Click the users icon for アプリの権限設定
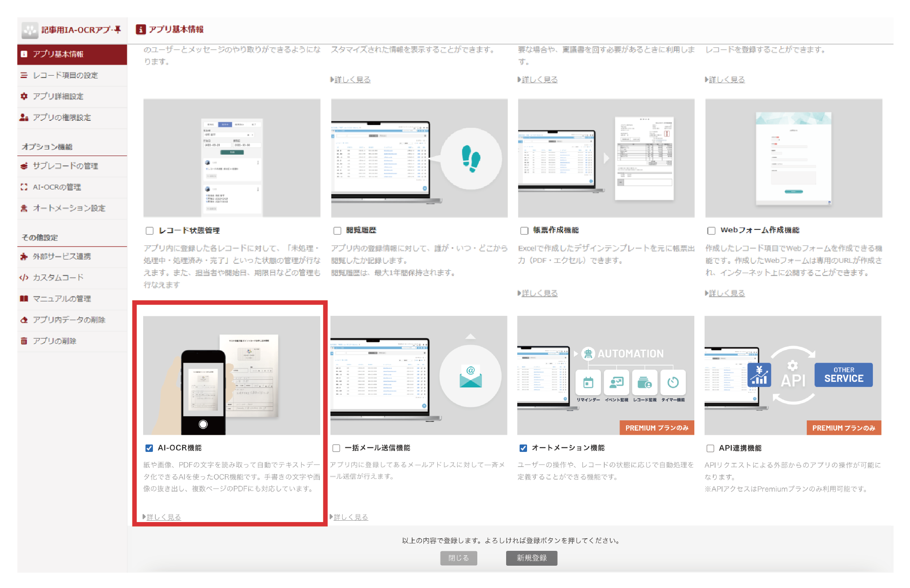910x588 pixels. [24, 118]
